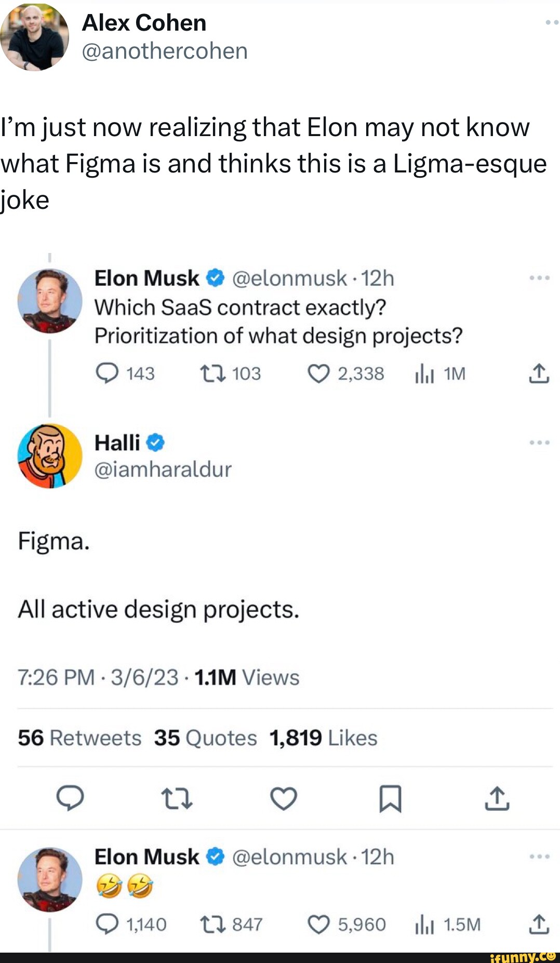The height and width of the screenshot is (963, 560).
Task: Share Halli's Figma tweet
Action: pyautogui.click(x=497, y=798)
